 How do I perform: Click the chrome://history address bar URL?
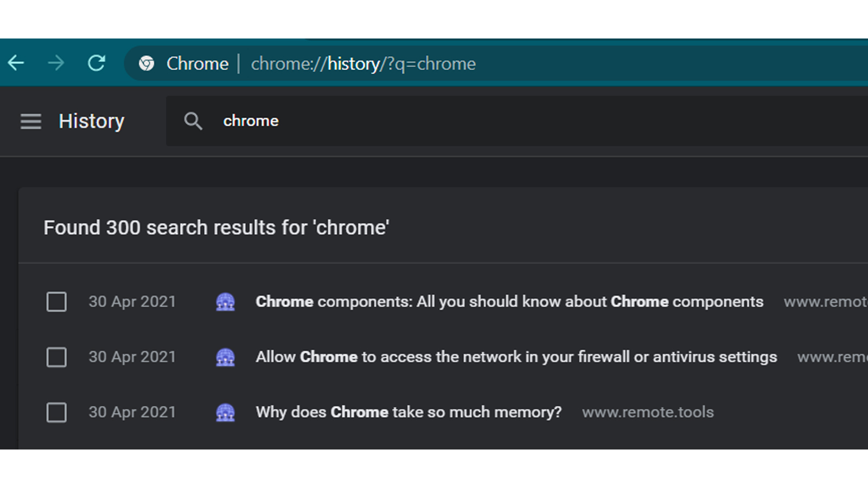(363, 64)
